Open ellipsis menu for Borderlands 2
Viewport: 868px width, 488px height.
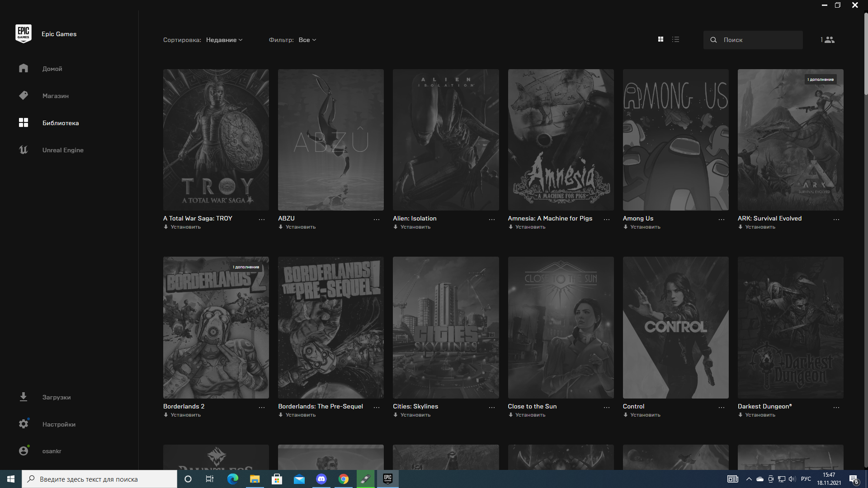click(x=261, y=407)
